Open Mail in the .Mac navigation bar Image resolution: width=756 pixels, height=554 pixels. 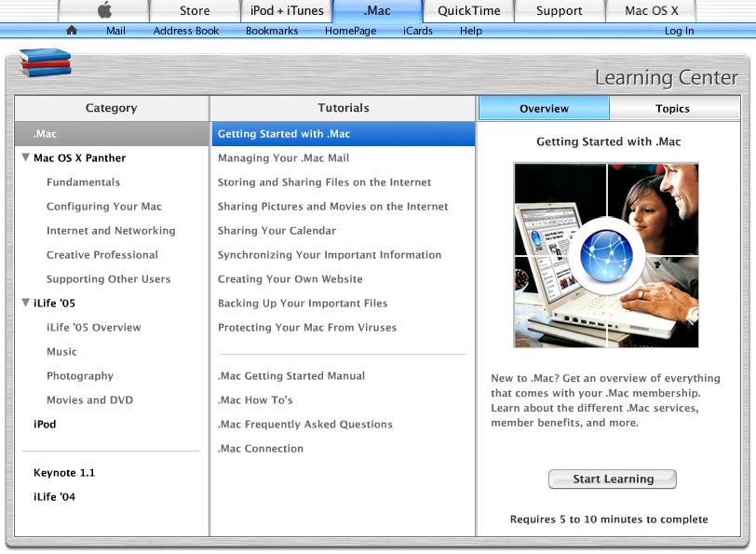point(115,31)
